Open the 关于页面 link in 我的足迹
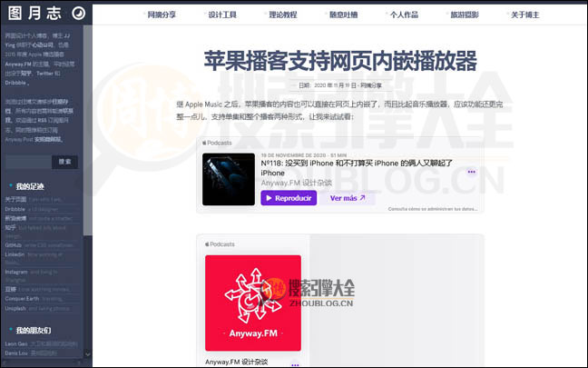The image size is (588, 368). click(x=15, y=199)
